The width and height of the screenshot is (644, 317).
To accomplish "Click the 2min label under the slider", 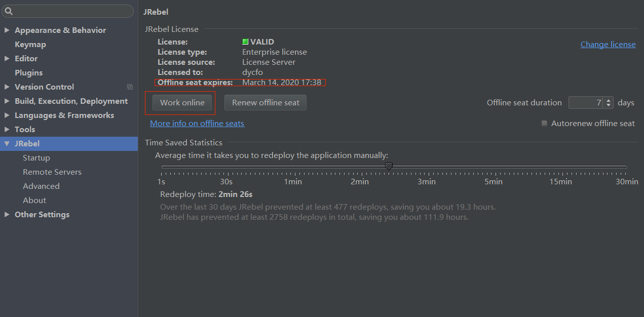I will click(359, 182).
